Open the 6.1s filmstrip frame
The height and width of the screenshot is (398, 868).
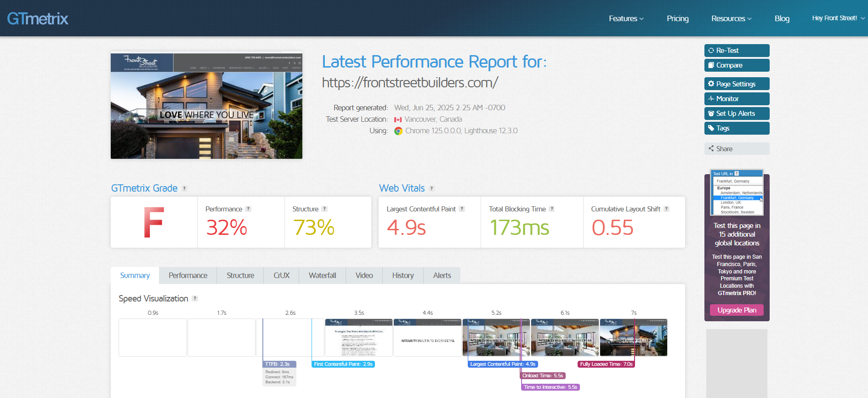pyautogui.click(x=565, y=337)
